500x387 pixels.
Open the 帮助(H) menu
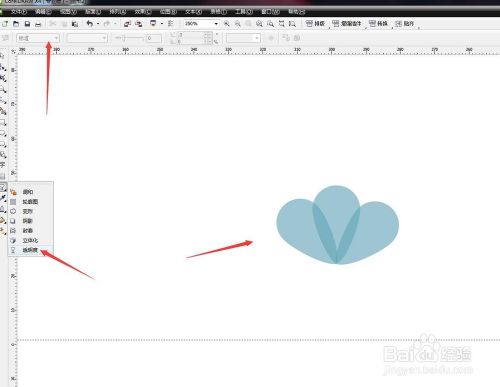pos(296,12)
